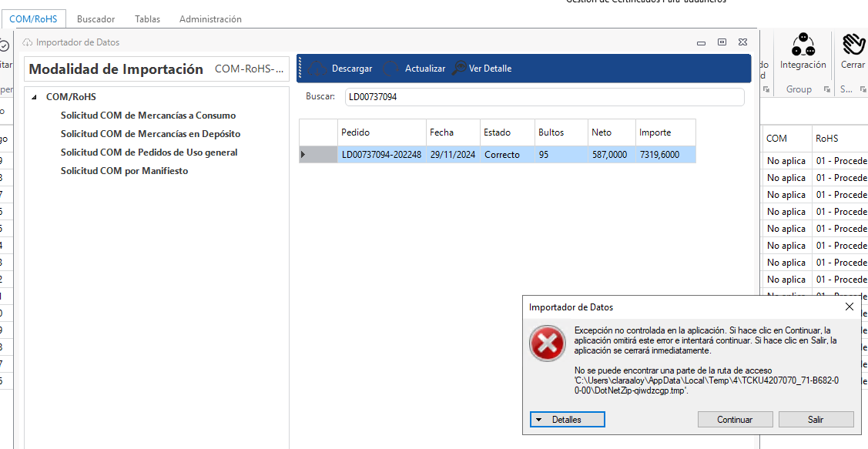Screen dimensions: 868x449
Task: Click the Ver Detalle magnifier icon
Action: pyautogui.click(x=458, y=69)
